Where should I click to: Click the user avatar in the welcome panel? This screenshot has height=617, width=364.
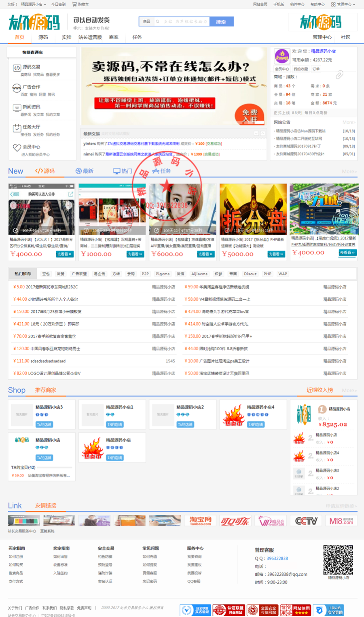[x=281, y=56]
